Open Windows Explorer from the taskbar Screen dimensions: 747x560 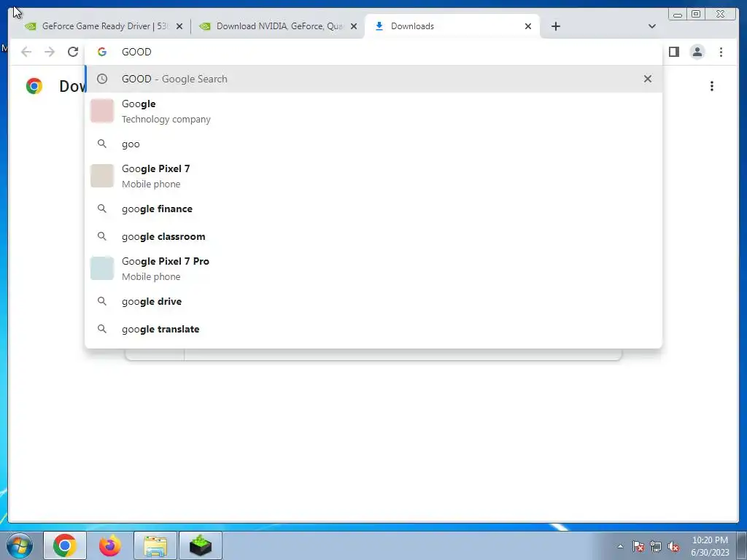[x=155, y=545]
